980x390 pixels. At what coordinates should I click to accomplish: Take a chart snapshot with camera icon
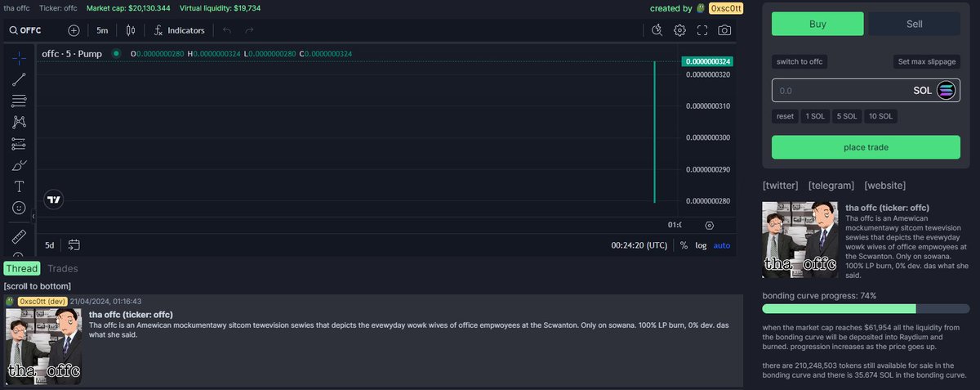pyautogui.click(x=724, y=30)
